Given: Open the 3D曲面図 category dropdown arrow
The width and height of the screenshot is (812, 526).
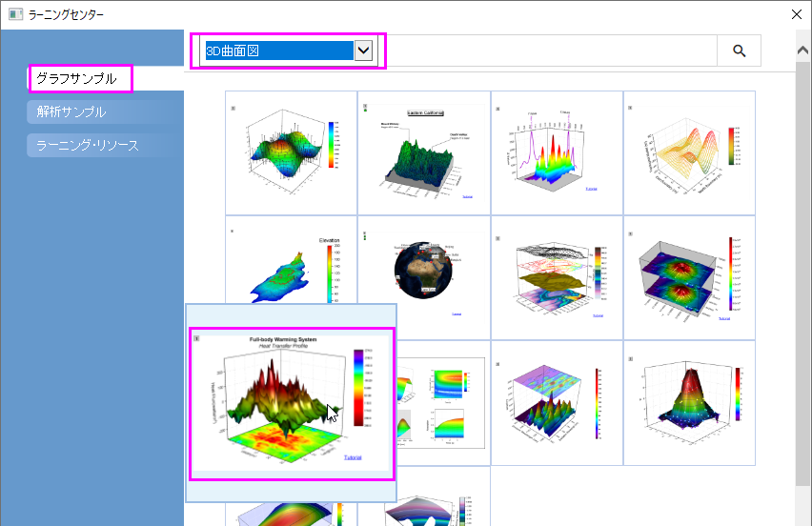Looking at the screenshot, I should pyautogui.click(x=363, y=51).
